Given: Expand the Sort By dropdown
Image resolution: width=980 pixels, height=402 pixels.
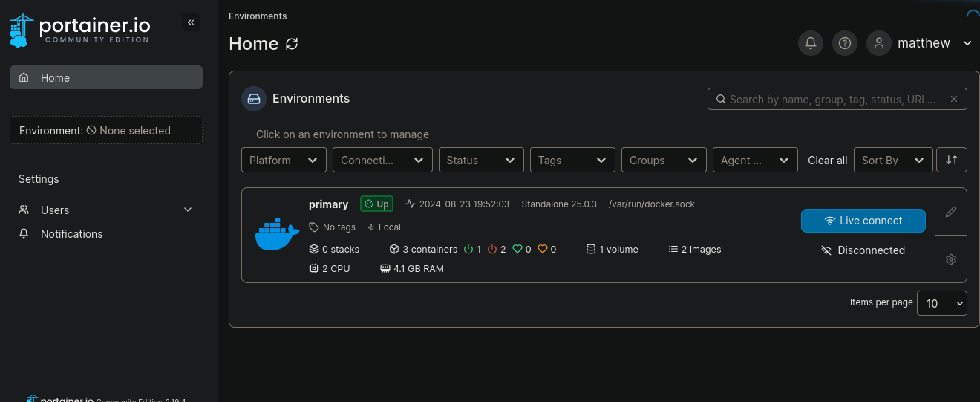Looking at the screenshot, I should click(x=893, y=160).
